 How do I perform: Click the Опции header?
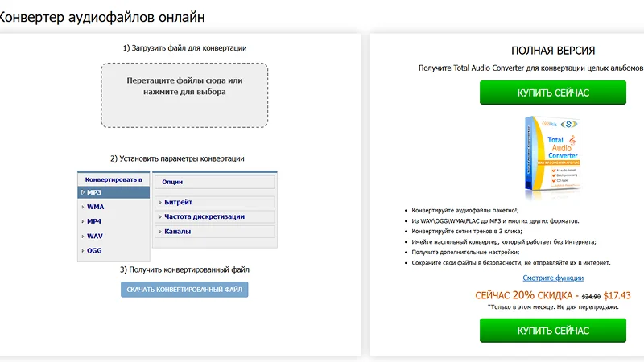pyautogui.click(x=215, y=182)
